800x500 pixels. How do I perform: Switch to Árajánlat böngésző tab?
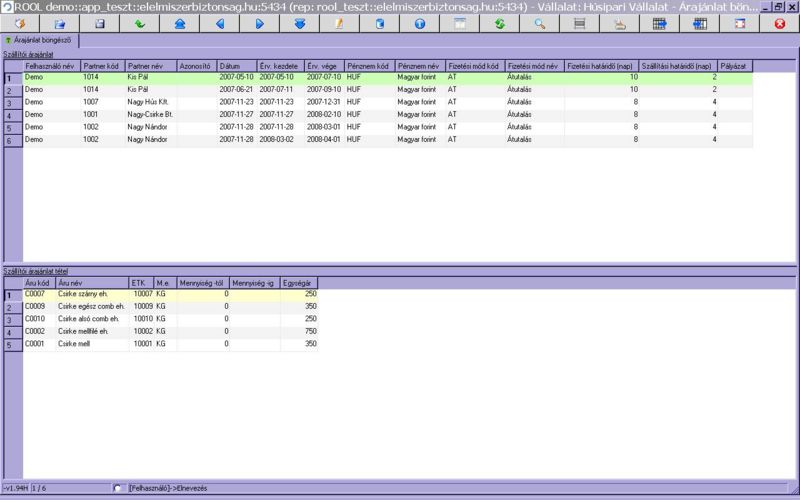pyautogui.click(x=42, y=40)
